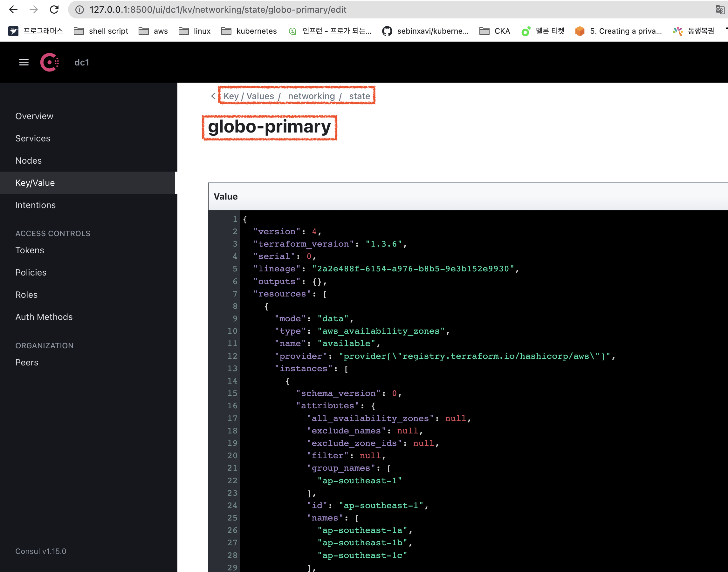Toggle the Consul hamburger menu

tap(24, 62)
